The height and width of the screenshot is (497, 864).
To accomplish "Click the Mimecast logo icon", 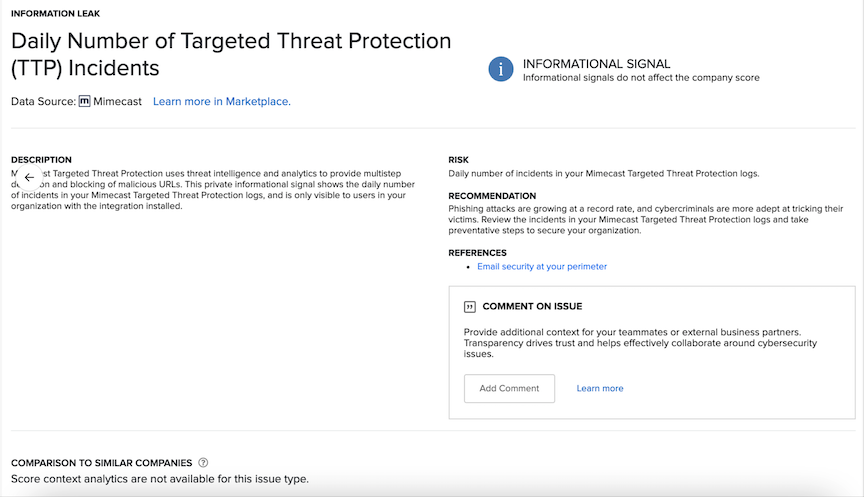I will tap(85, 101).
